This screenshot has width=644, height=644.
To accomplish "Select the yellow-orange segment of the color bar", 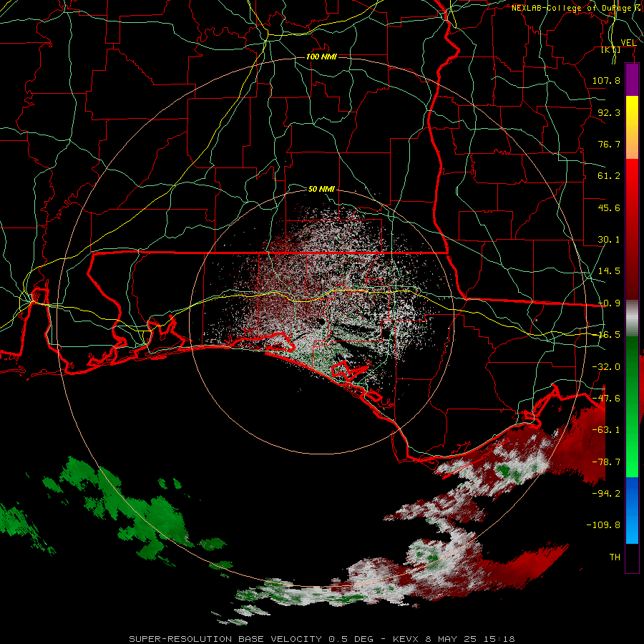I will 632,128.
